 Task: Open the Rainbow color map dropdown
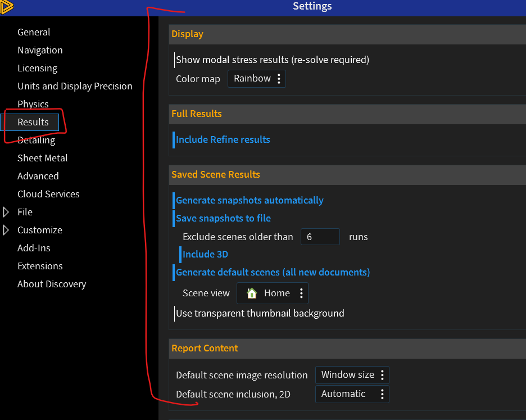pos(252,79)
